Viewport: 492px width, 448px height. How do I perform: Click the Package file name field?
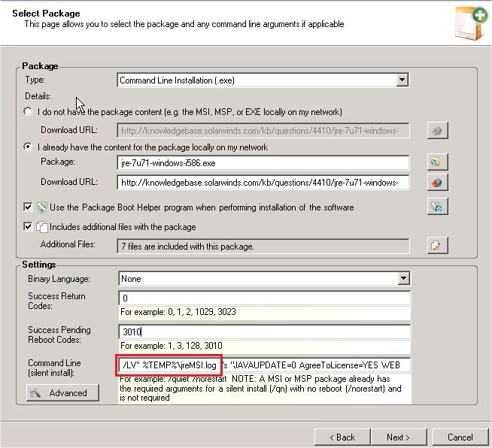point(263,163)
